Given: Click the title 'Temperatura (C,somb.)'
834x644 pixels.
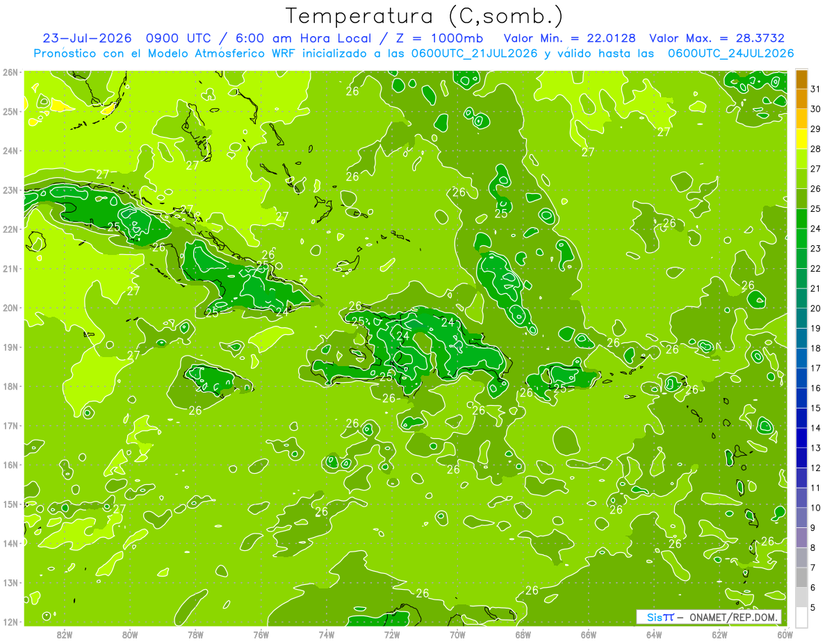Looking at the screenshot, I should coord(425,16).
